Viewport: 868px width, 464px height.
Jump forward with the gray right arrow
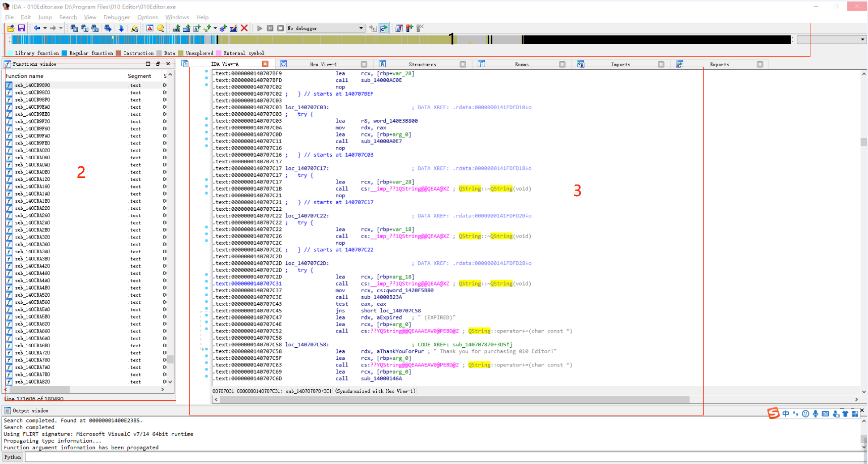click(x=53, y=28)
